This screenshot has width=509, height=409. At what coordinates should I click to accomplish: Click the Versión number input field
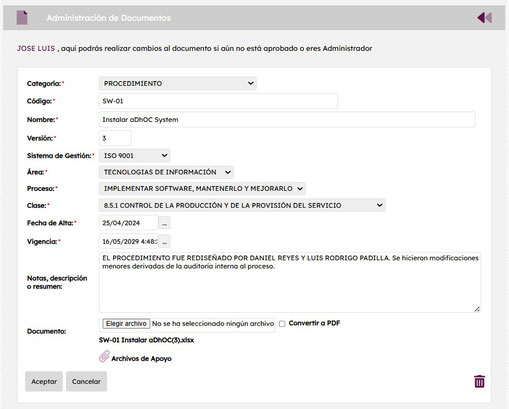point(115,138)
